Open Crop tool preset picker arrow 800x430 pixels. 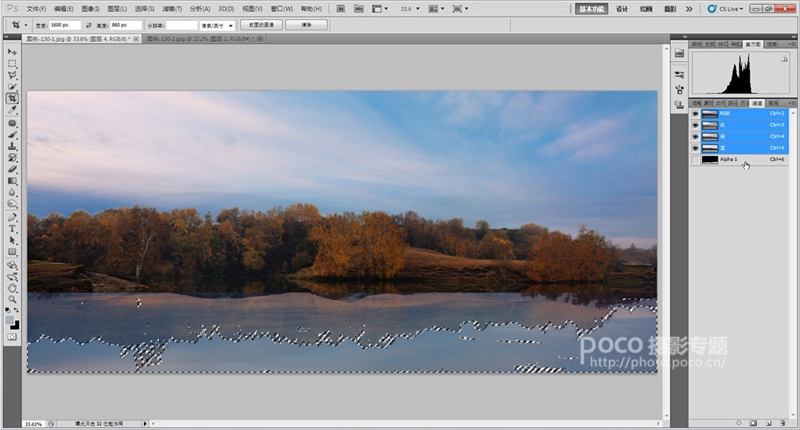[x=26, y=25]
